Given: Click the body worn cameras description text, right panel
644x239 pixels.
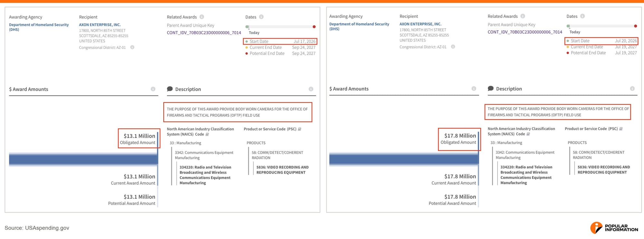Looking at the screenshot, I should coord(558,112).
